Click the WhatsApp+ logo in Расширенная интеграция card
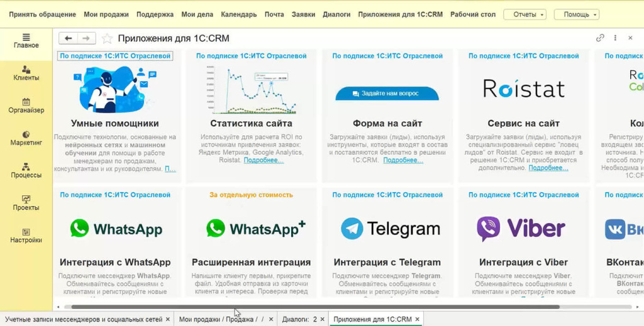The width and height of the screenshot is (644, 326). click(256, 229)
